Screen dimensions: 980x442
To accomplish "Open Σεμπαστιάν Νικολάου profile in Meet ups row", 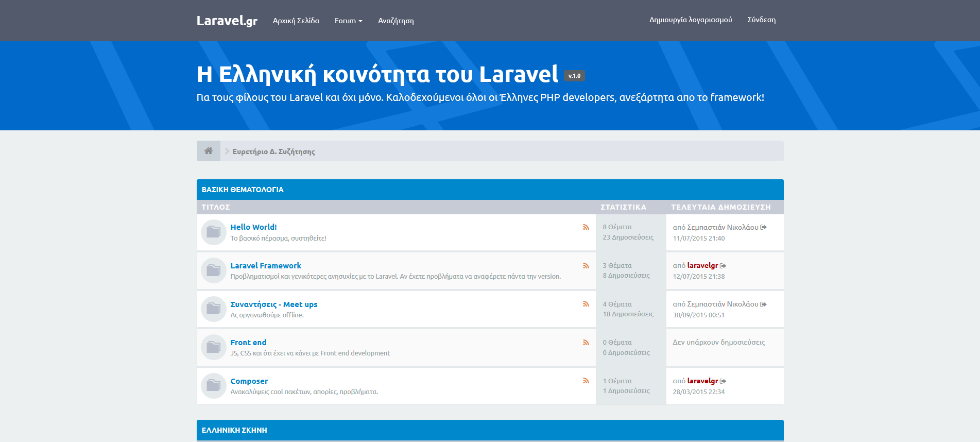I will coord(723,304).
